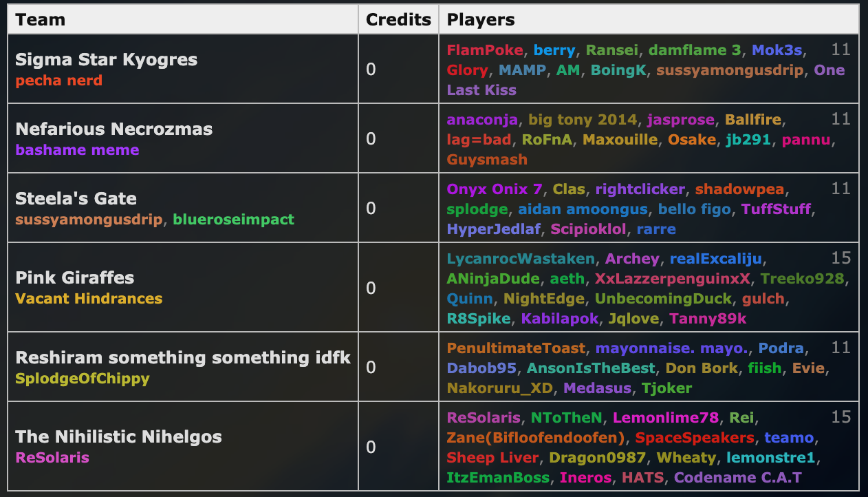Open the Guysmash player link
The height and width of the screenshot is (497, 868).
(x=487, y=160)
